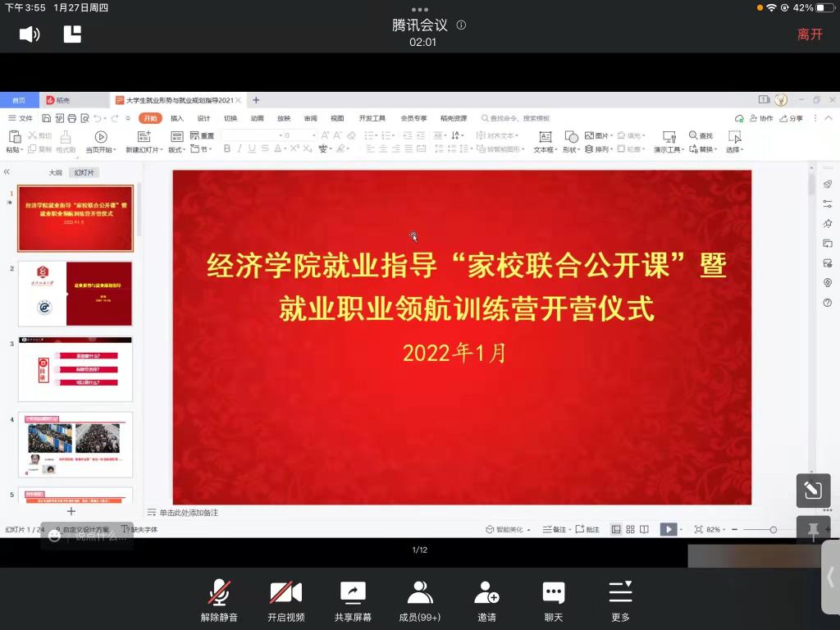Toggle the speaker audio icon
This screenshot has width=840, height=630.
tap(30, 34)
